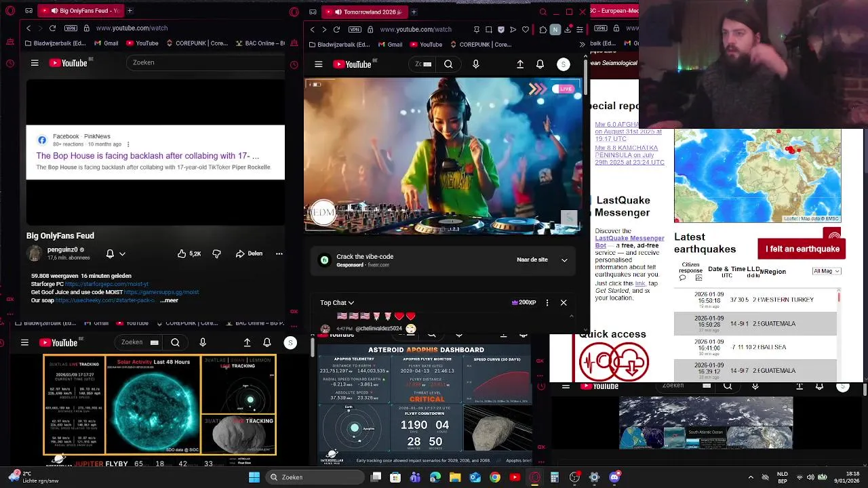Select WESTERN TURKEY earthquake row
Image resolution: width=868 pixels, height=488 pixels.
tap(755, 300)
